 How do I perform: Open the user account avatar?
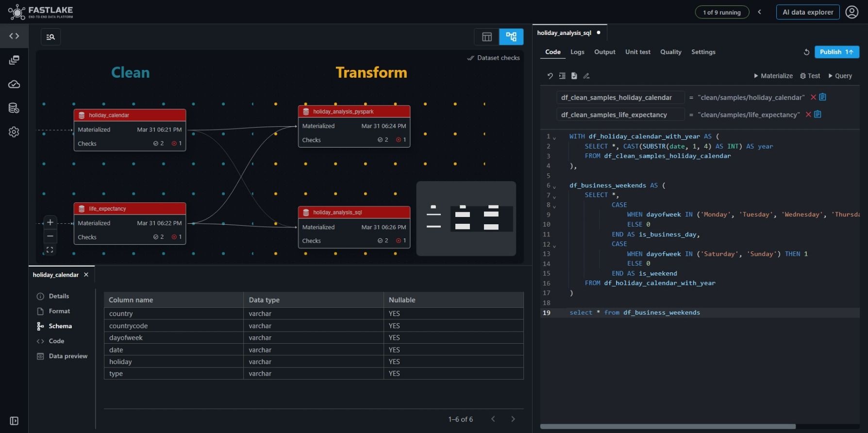pos(852,12)
